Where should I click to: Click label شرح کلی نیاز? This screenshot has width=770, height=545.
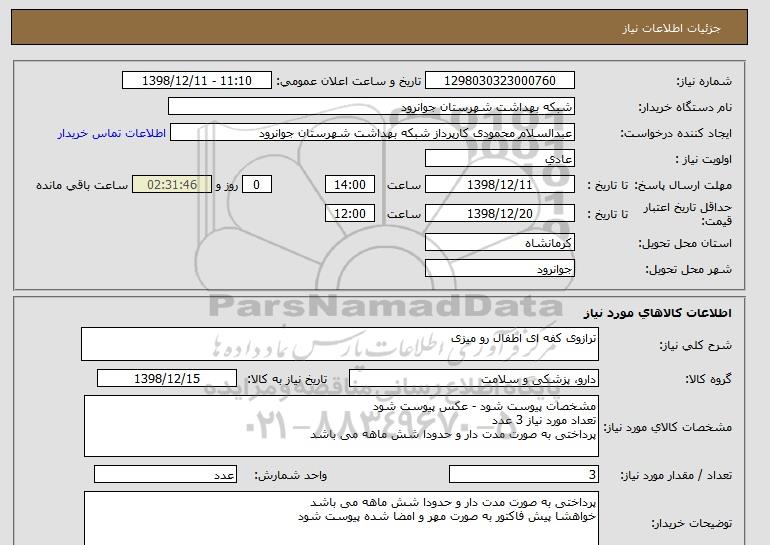(695, 345)
